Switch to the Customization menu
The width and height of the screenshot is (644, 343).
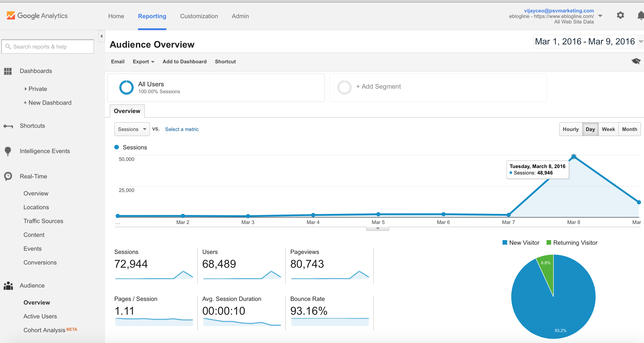tap(199, 16)
